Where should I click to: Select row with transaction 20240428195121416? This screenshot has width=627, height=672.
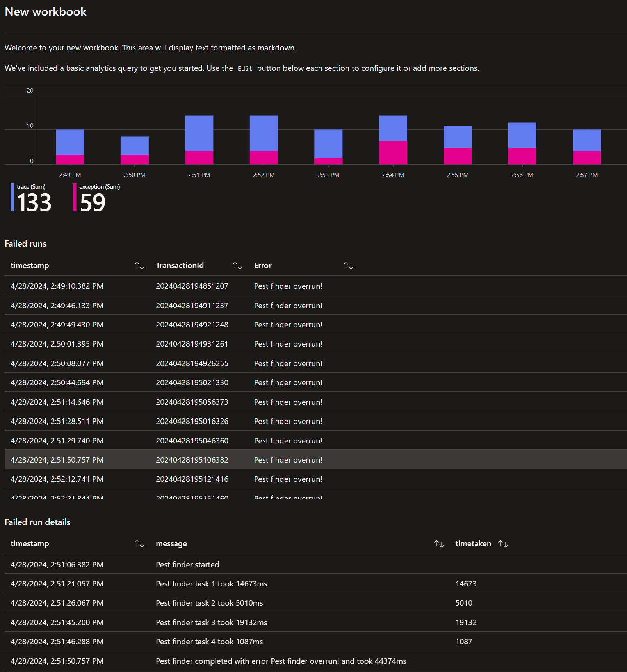pyautogui.click(x=316, y=479)
